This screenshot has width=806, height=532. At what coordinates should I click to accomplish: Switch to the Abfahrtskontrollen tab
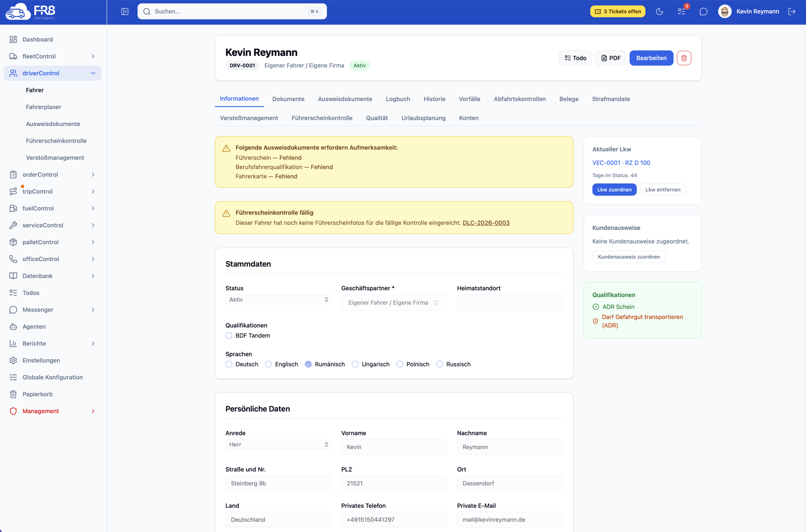click(x=520, y=99)
